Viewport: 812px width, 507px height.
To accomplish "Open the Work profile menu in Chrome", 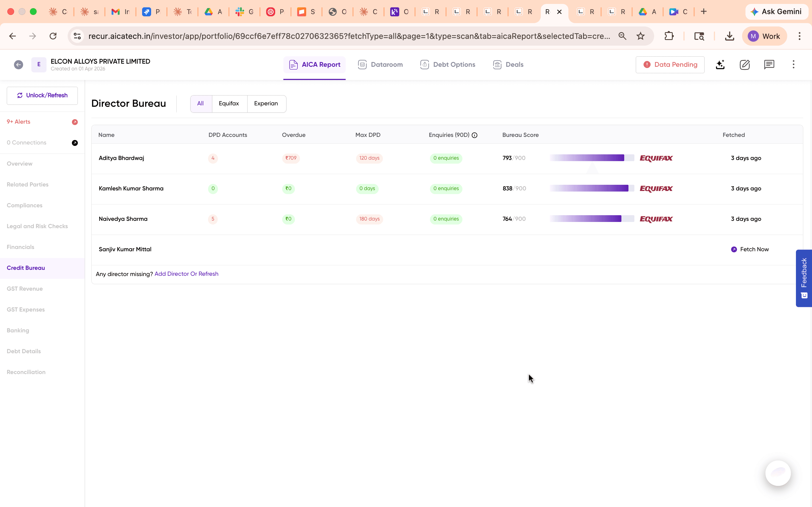I will tap(765, 36).
